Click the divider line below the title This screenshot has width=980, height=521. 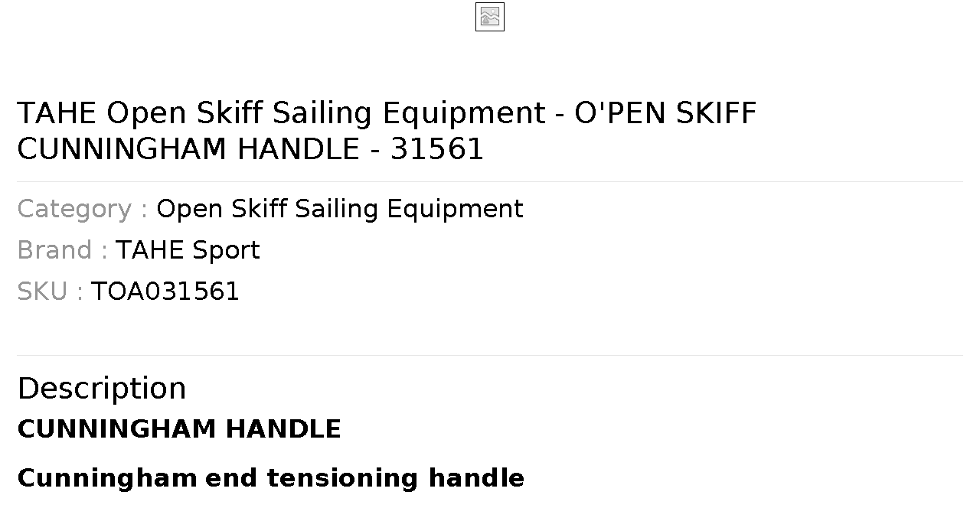[x=490, y=181]
